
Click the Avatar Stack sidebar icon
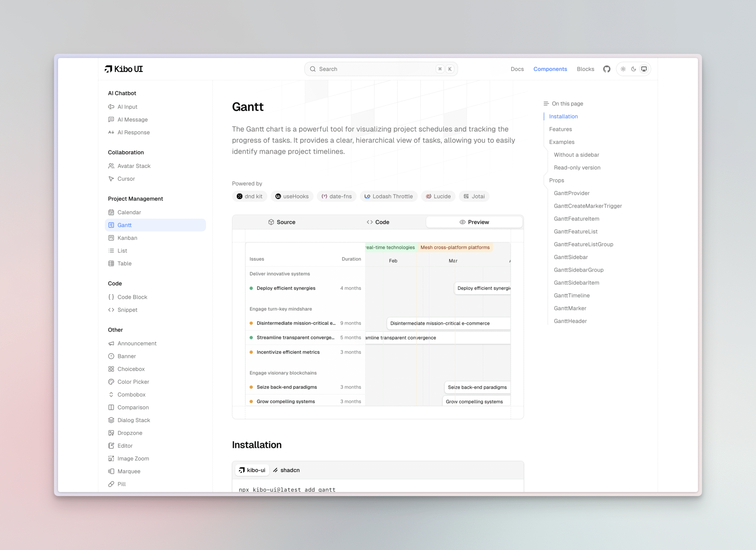111,166
